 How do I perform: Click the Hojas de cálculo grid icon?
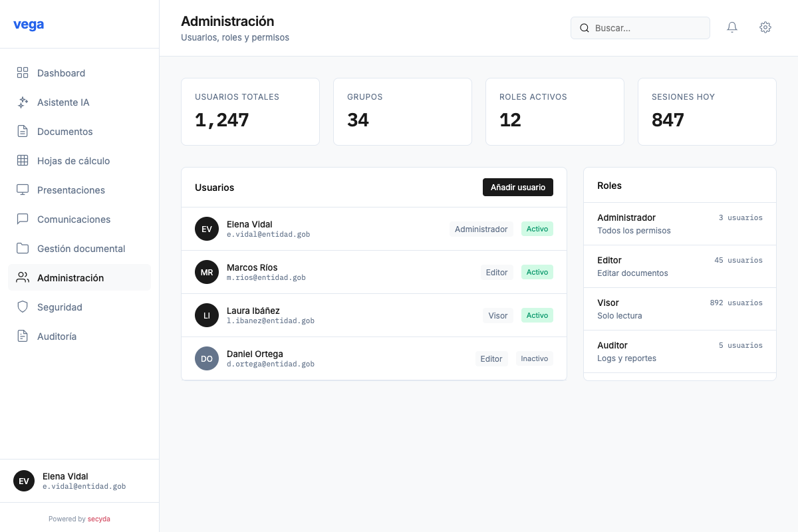click(x=23, y=160)
